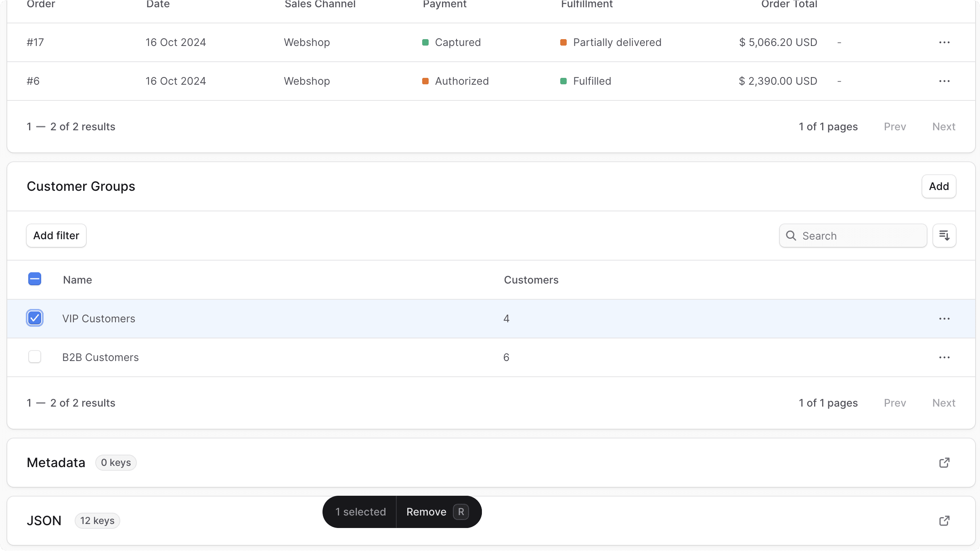Open actions menu for order #17

point(944,42)
